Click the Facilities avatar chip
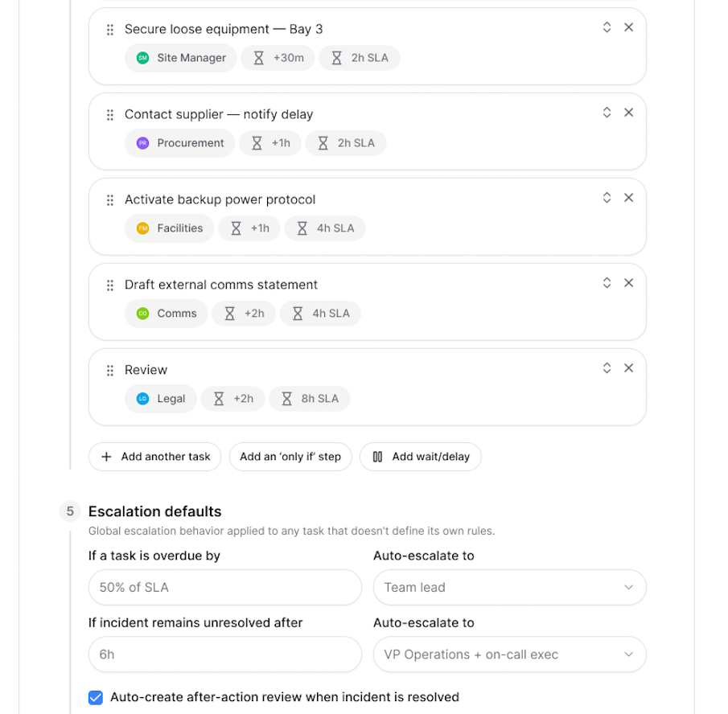This screenshot has height=714, width=728. [170, 228]
